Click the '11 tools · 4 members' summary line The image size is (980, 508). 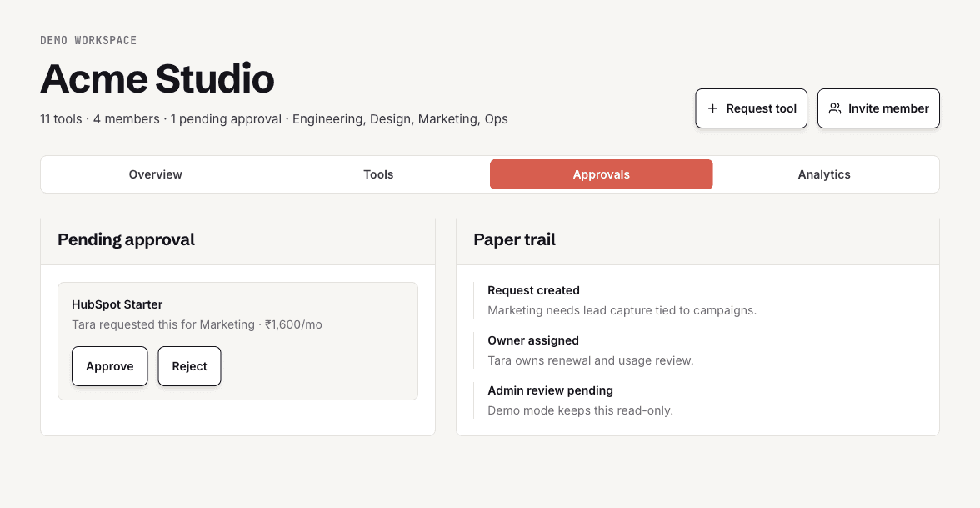[x=273, y=118]
